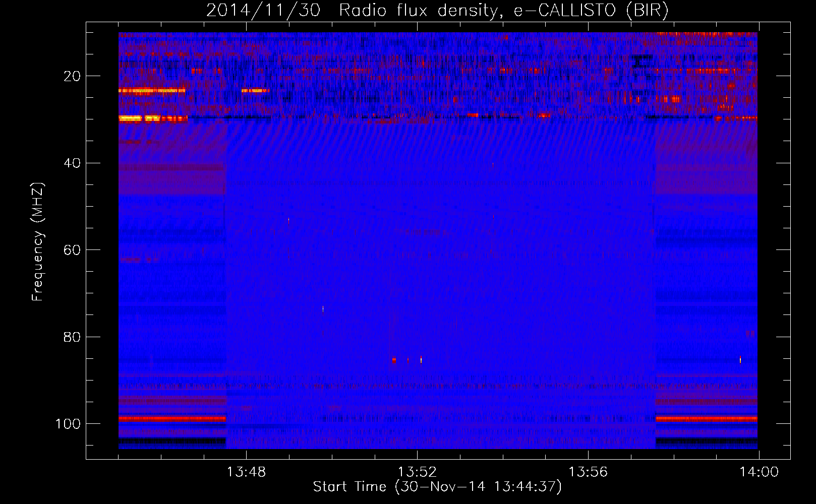Click the 80 frequency tick label

tap(73, 337)
